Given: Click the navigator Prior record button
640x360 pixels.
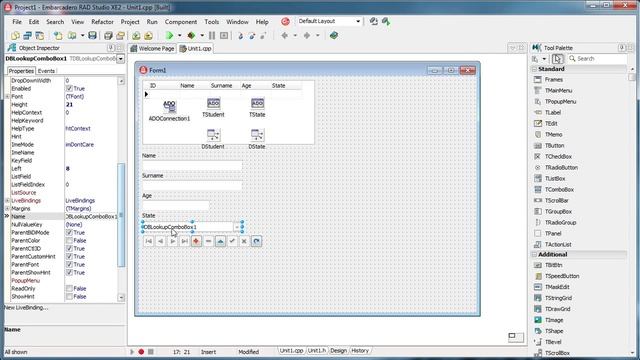Looking at the screenshot, I should (160, 241).
